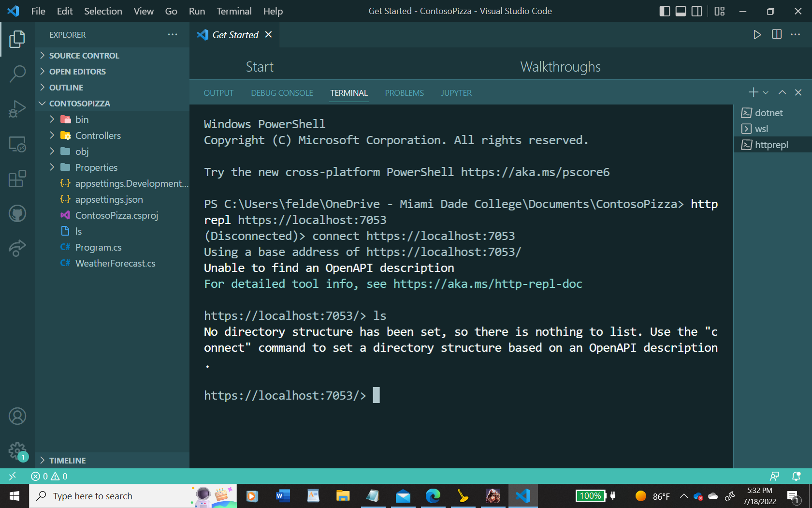Open the Live Share icon in activity bar

click(17, 248)
